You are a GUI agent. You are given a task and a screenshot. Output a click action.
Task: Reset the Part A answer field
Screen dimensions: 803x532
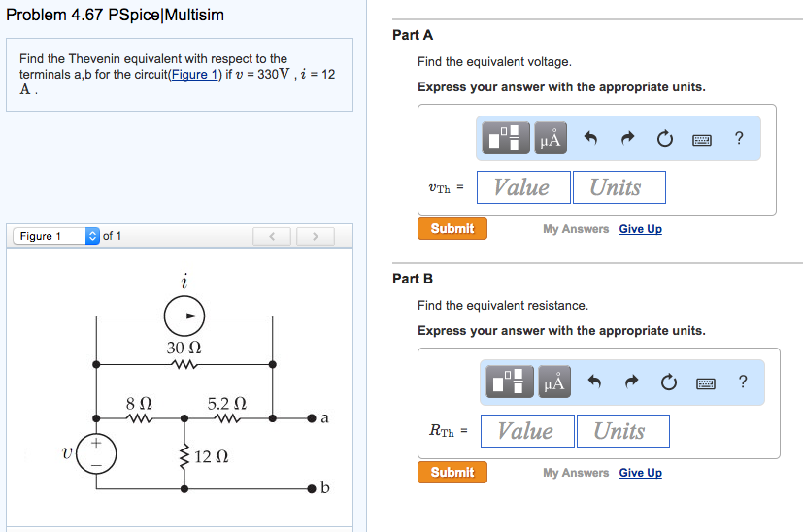pyautogui.click(x=665, y=138)
